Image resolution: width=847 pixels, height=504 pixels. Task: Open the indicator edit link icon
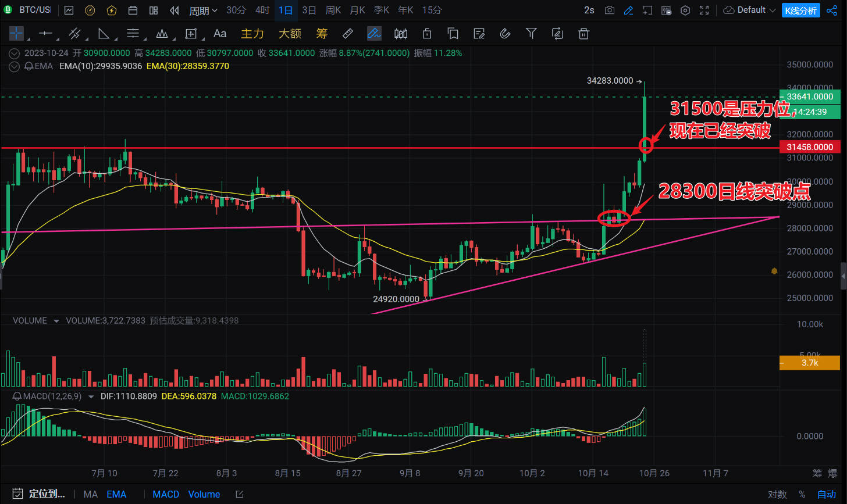click(239, 494)
